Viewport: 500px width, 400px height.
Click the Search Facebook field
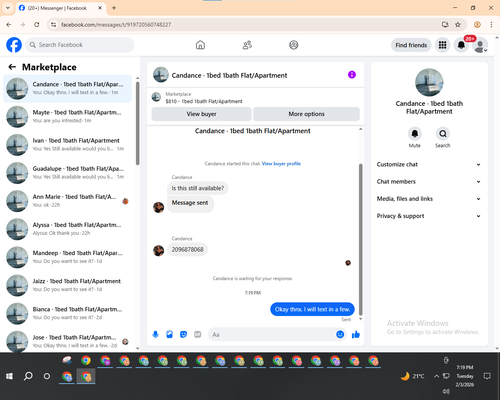(80, 45)
